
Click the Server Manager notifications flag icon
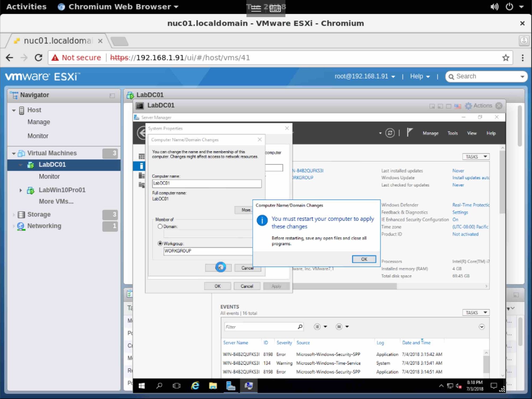coord(409,132)
